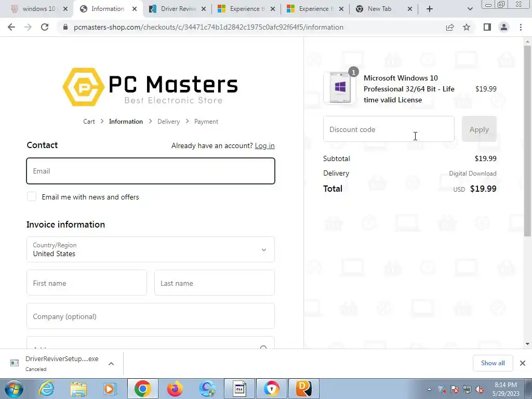Go to the Cart breadcrumb
The width and height of the screenshot is (532, 399).
(89, 122)
